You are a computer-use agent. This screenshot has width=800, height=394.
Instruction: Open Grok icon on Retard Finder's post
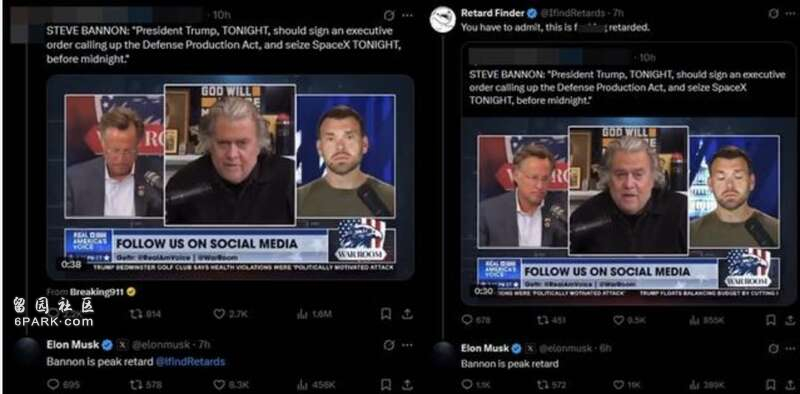coord(773,14)
